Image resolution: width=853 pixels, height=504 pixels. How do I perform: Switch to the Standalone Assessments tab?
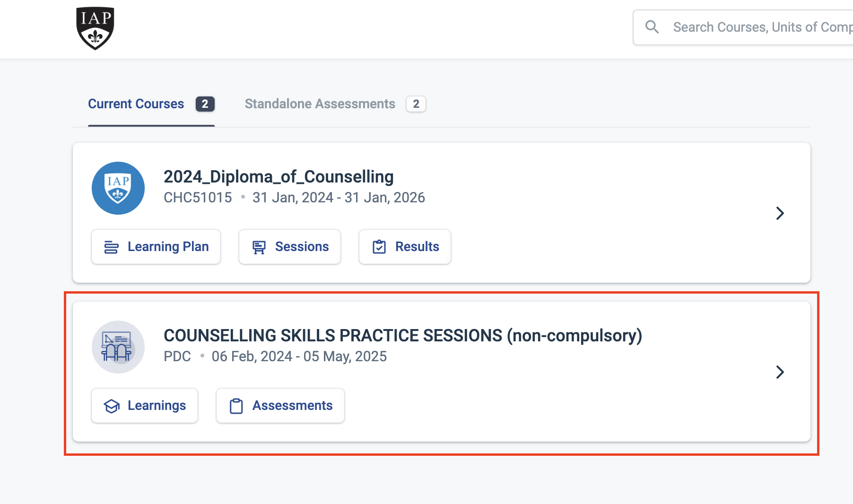(x=320, y=104)
